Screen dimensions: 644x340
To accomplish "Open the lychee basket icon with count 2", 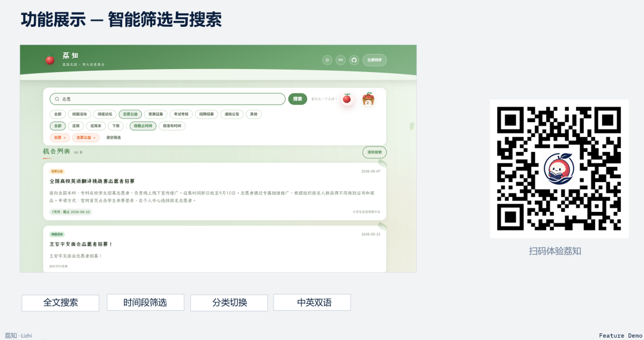I will click(x=369, y=99).
